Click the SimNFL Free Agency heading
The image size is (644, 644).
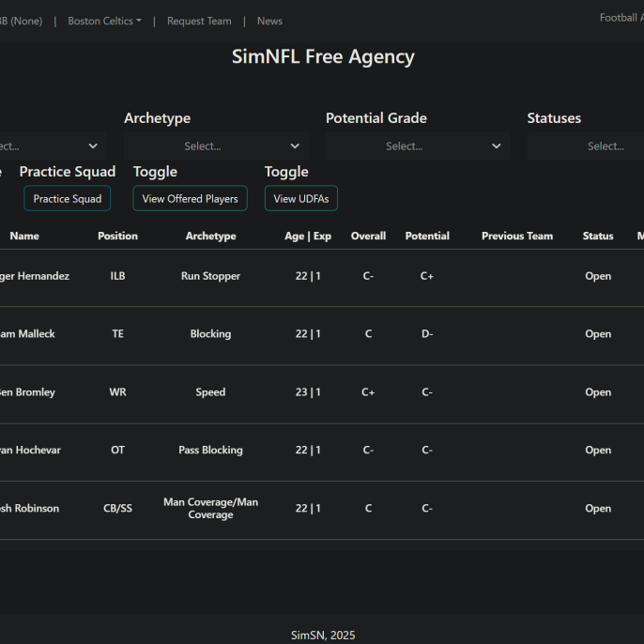pyautogui.click(x=323, y=57)
